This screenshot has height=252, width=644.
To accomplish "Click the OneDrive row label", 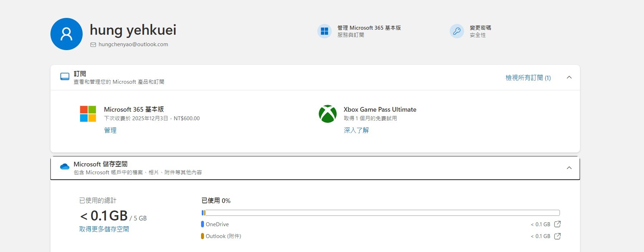I will tap(217, 224).
